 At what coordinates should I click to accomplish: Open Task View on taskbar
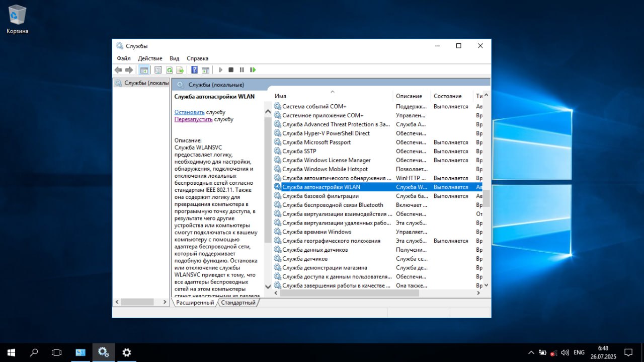(x=57, y=352)
